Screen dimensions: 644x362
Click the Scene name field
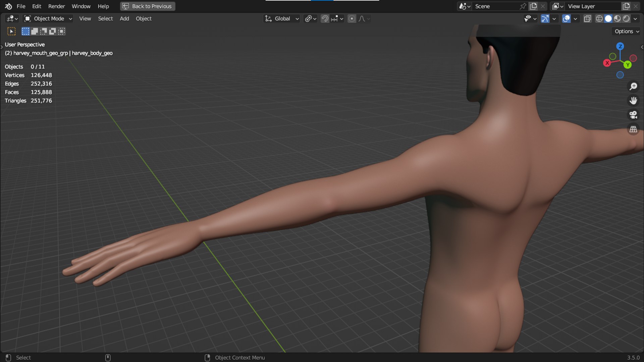[x=496, y=6]
